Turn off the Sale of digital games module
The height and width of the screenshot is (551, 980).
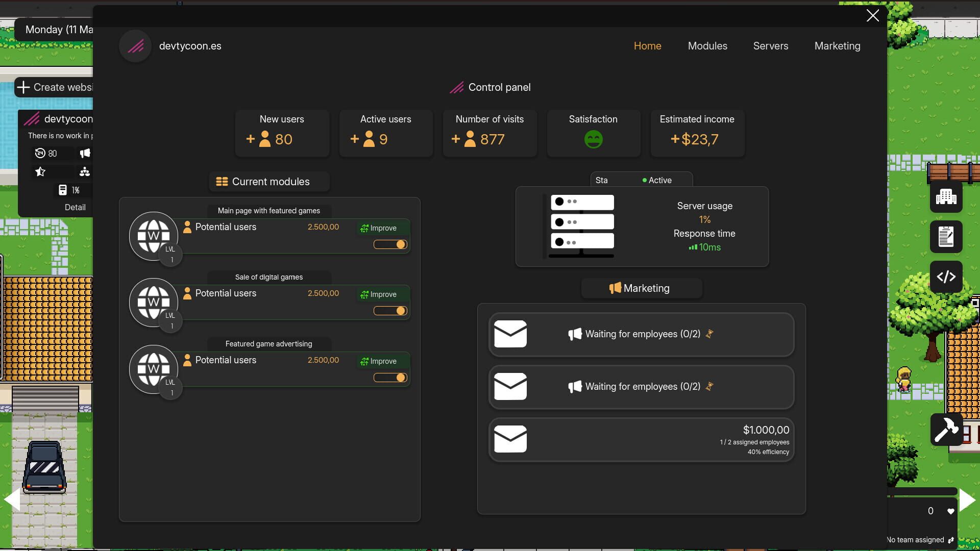(x=390, y=311)
